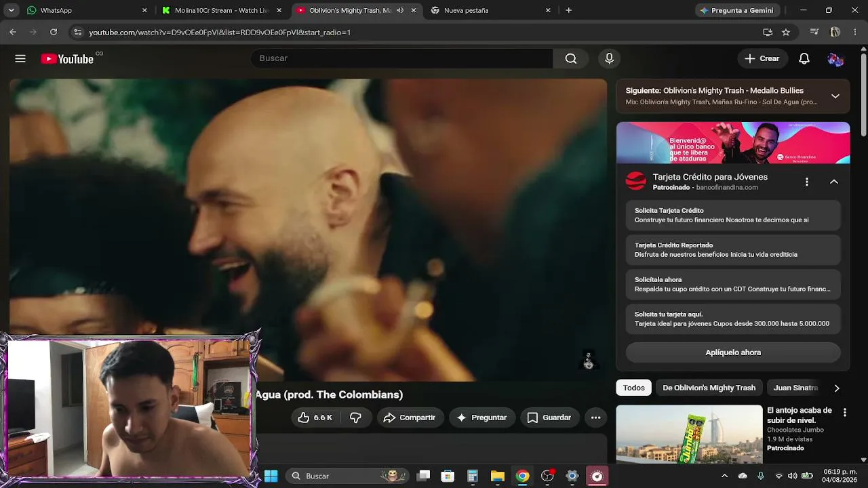Open the Chrome profile avatar
Image resolution: width=868 pixels, height=488 pixels.
[835, 32]
